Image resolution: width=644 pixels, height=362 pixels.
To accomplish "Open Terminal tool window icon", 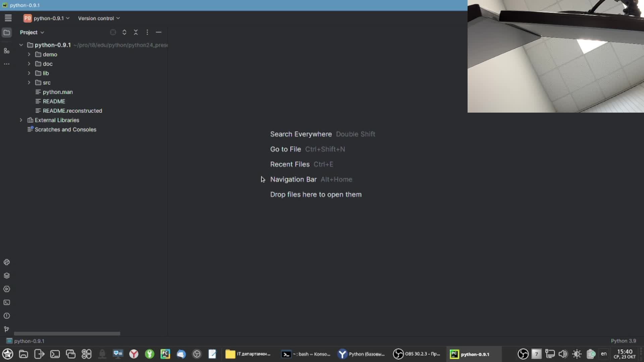I will (6, 302).
